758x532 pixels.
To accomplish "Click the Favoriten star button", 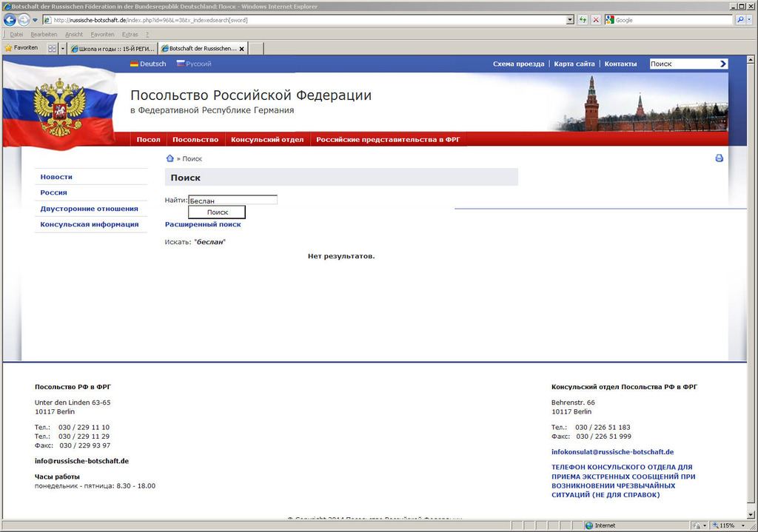I will click(21, 48).
